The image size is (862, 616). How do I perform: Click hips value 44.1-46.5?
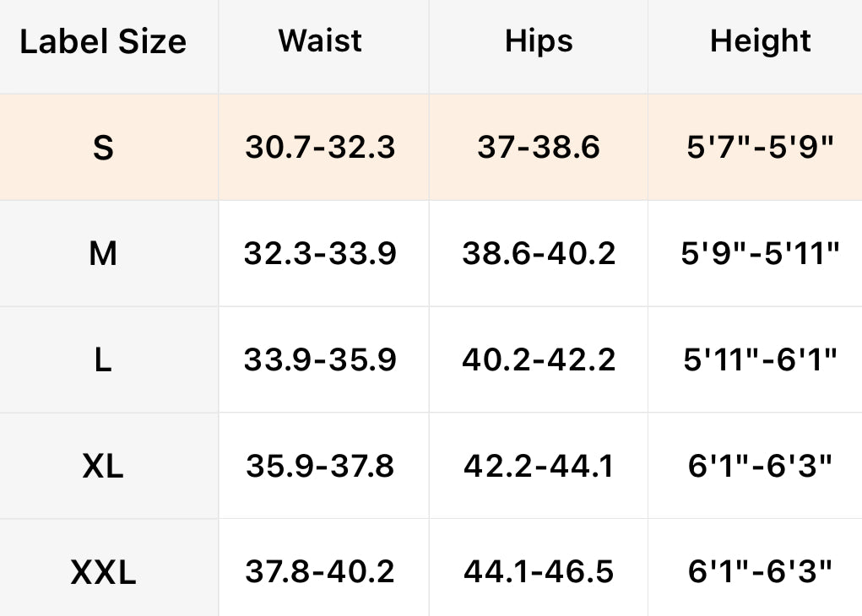click(x=539, y=572)
